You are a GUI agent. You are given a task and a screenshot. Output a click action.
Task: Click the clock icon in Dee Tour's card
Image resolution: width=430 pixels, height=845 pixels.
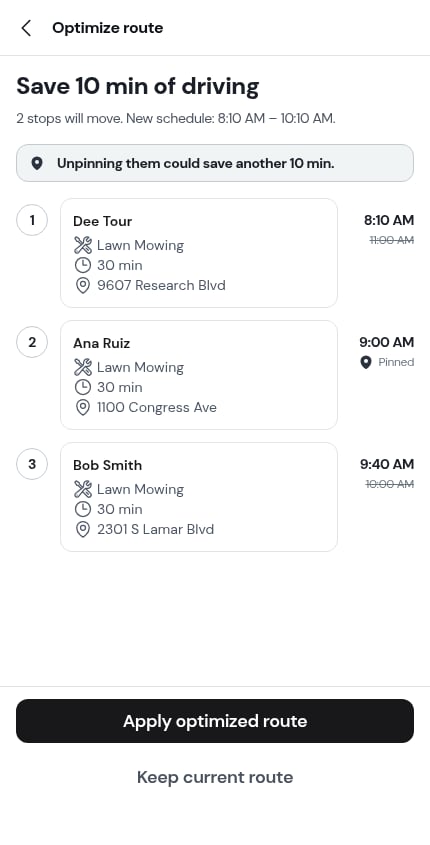pos(82,265)
